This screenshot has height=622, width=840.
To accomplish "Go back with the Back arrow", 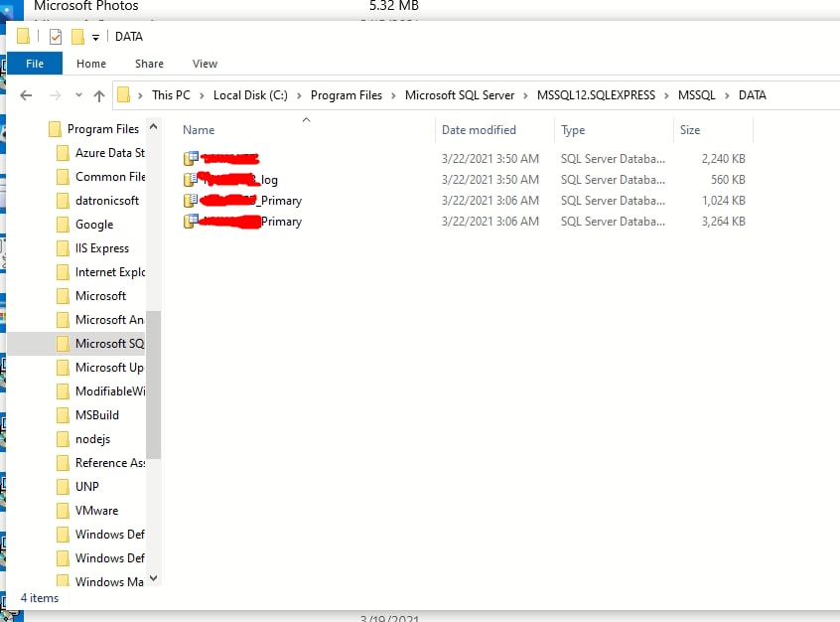I will click(26, 95).
